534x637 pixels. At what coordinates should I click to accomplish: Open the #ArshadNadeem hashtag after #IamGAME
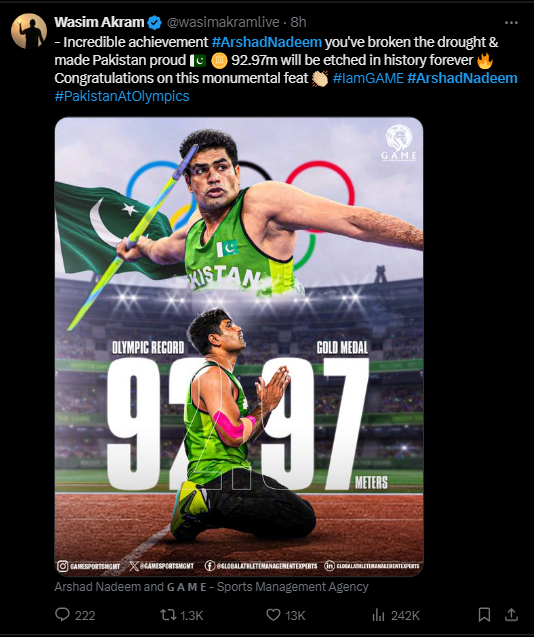[x=462, y=78]
